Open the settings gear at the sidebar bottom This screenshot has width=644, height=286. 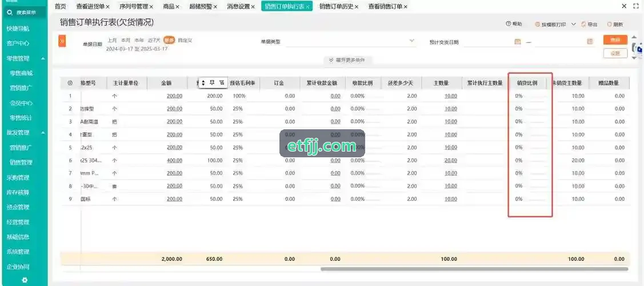[x=25, y=280]
